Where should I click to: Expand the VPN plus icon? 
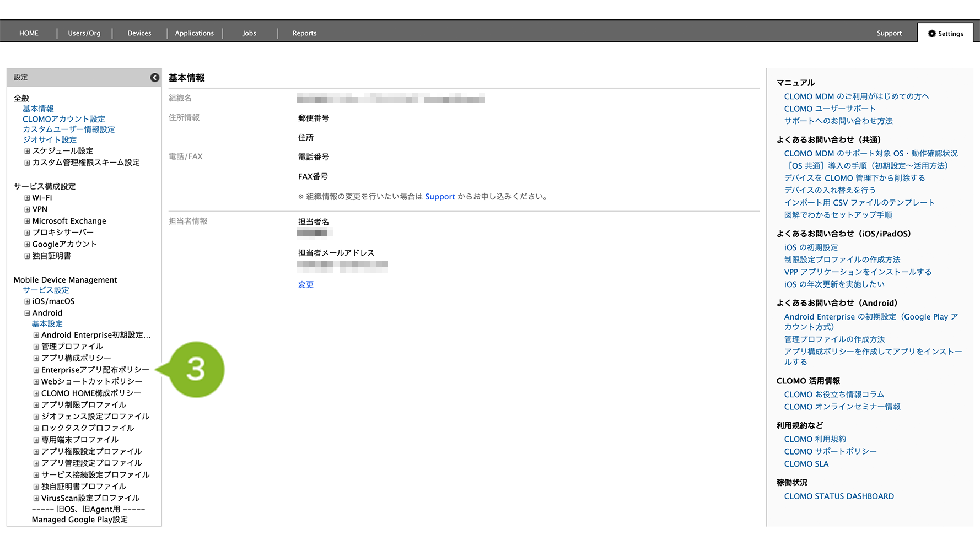click(27, 209)
